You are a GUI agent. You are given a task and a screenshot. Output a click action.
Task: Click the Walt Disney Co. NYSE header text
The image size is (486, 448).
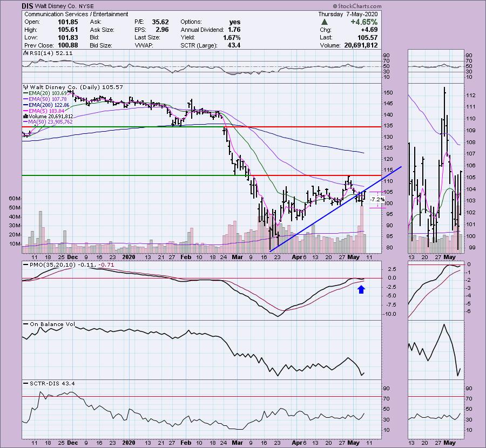click(x=64, y=6)
